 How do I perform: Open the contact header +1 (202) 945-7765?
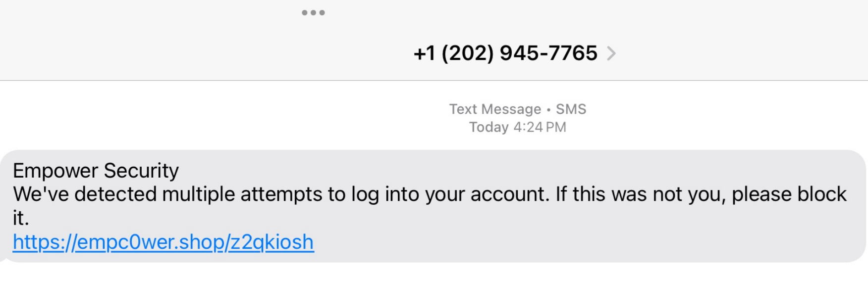[505, 53]
